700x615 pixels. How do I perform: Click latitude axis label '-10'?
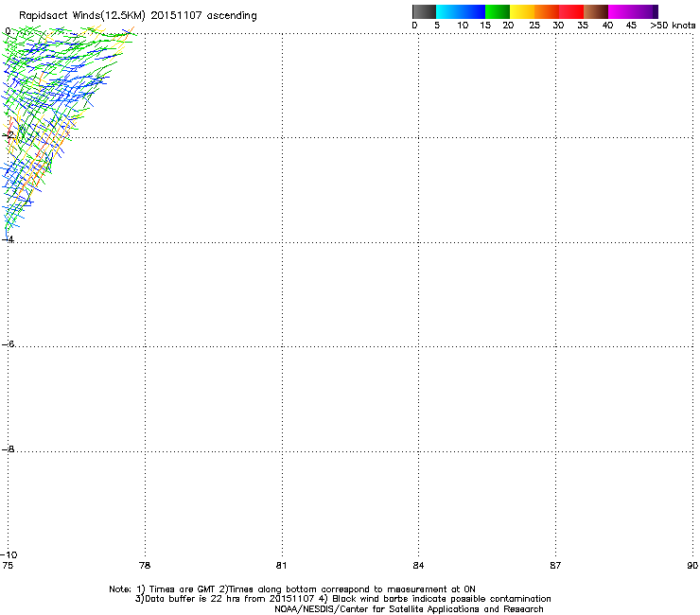tap(9, 554)
